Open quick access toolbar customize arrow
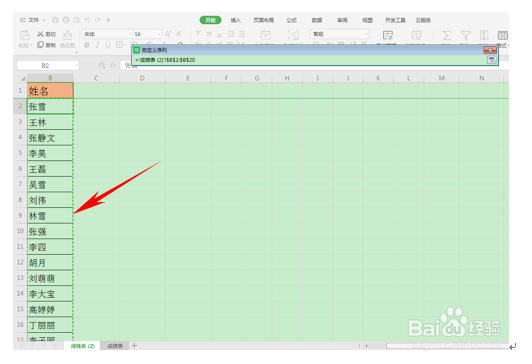 [x=108, y=20]
